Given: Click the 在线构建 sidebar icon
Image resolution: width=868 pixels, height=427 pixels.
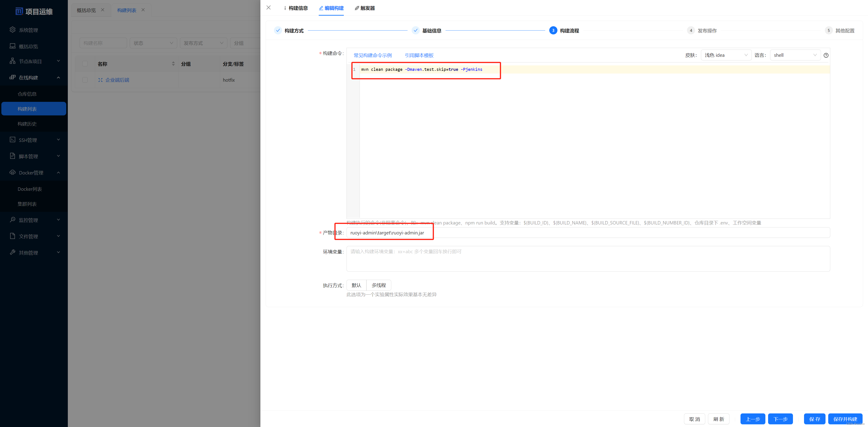Looking at the screenshot, I should tap(12, 77).
